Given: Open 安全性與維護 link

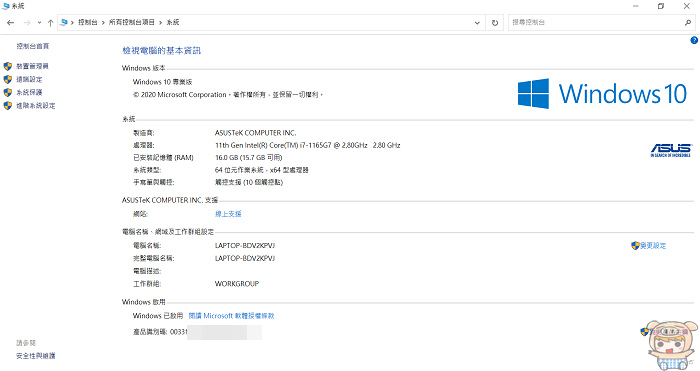Looking at the screenshot, I should [36, 356].
